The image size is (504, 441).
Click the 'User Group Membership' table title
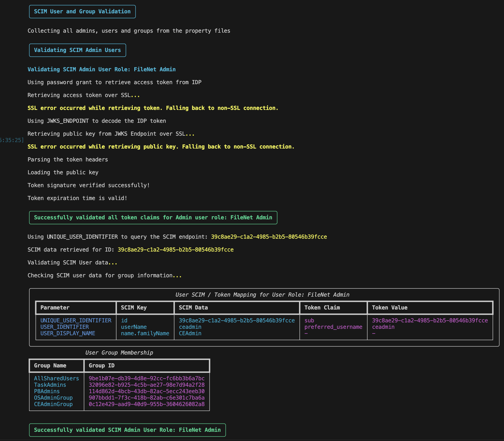coord(119,353)
